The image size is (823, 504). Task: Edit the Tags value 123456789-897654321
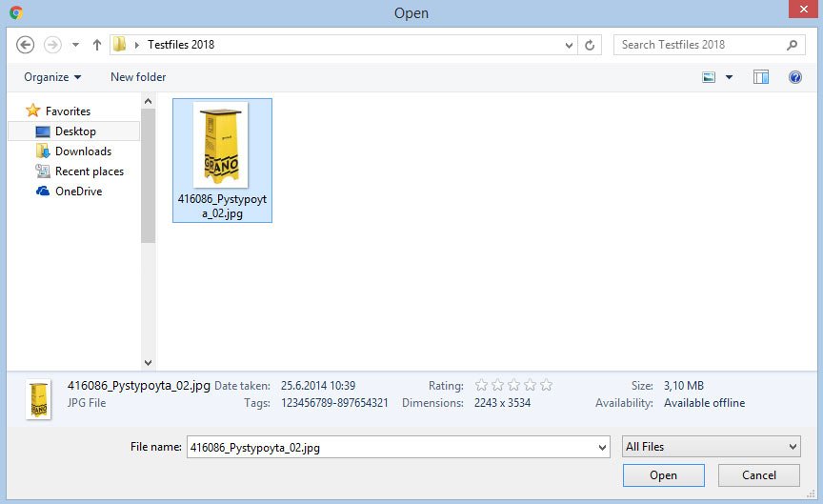tap(335, 403)
